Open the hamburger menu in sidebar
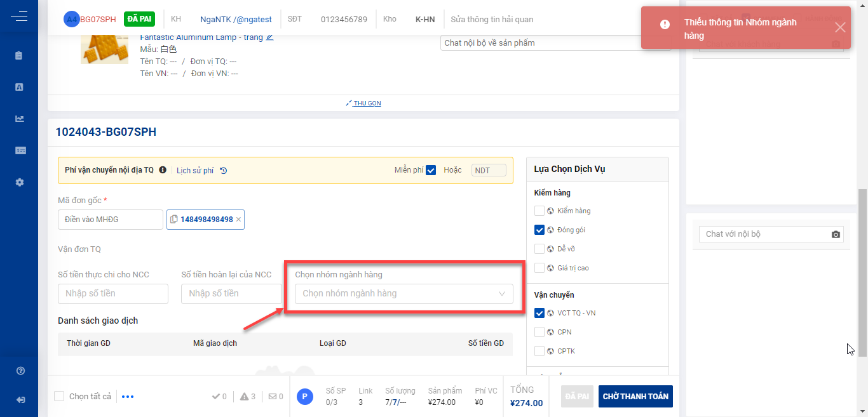This screenshot has width=868, height=417. coord(19,17)
